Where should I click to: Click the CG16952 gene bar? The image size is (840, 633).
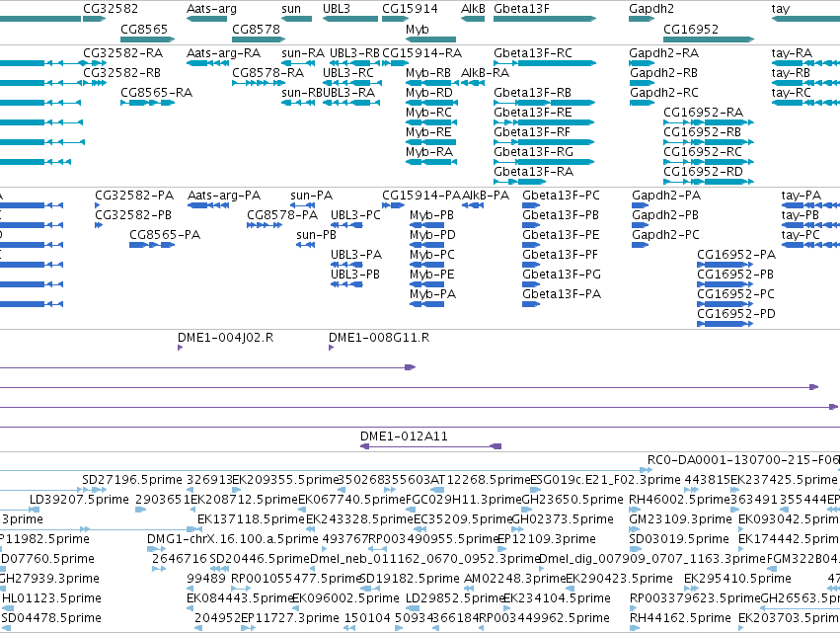709,40
